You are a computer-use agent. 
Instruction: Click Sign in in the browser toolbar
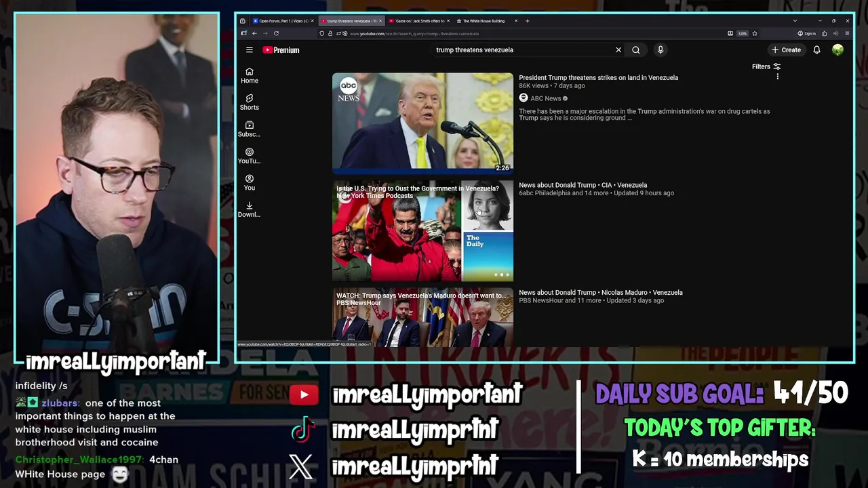(x=807, y=33)
